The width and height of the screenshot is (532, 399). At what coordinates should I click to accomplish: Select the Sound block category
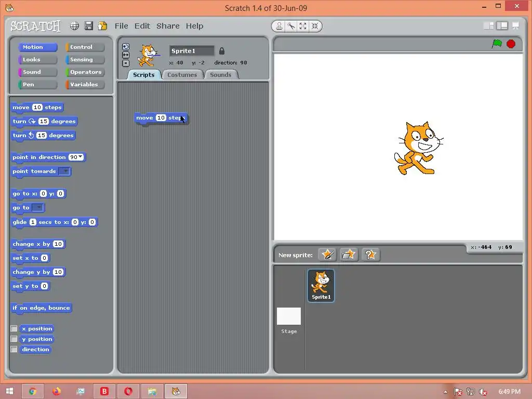click(x=37, y=72)
